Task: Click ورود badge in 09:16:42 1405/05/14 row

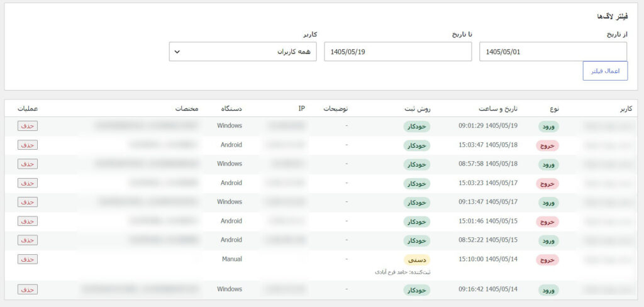Action: pyautogui.click(x=548, y=290)
